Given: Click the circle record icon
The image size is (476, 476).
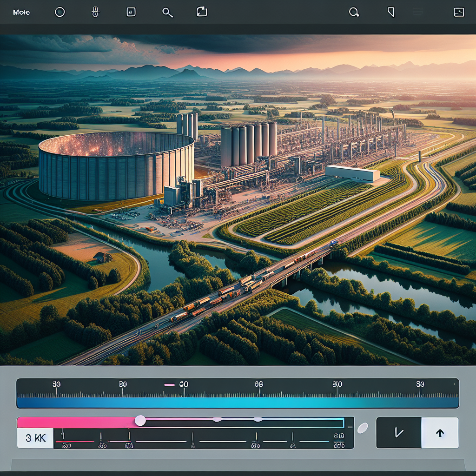Looking at the screenshot, I should click(60, 12).
